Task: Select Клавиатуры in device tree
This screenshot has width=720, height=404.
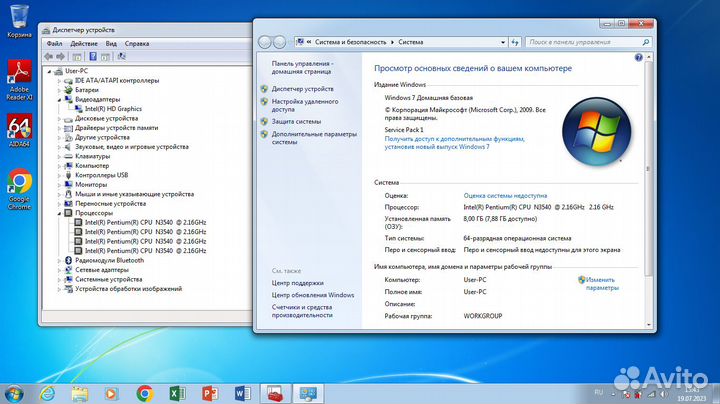Action: [x=92, y=157]
